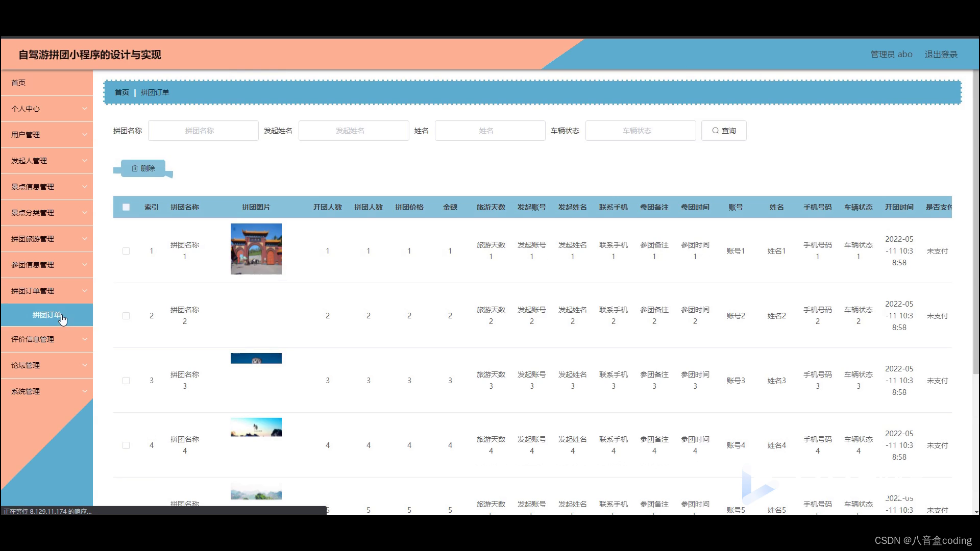
Task: Click the 拼团名称 column header
Action: coord(185,207)
